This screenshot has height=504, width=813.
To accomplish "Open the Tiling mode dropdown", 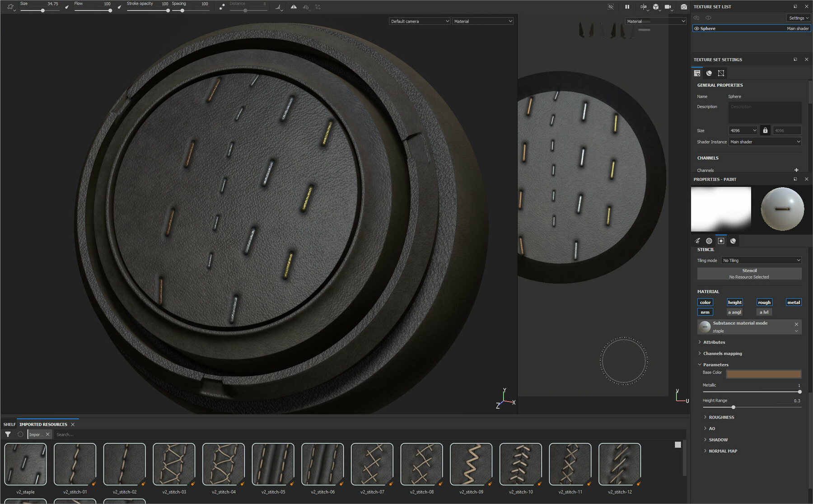I will (x=761, y=261).
